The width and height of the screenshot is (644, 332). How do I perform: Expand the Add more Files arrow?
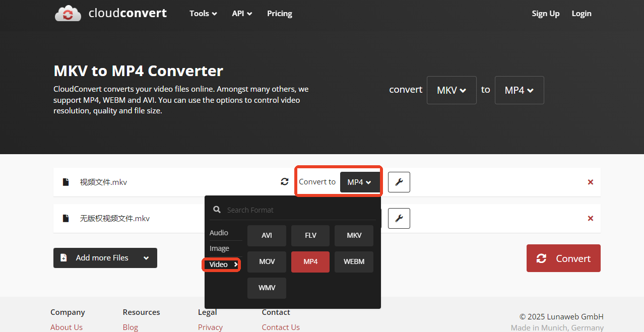click(146, 258)
